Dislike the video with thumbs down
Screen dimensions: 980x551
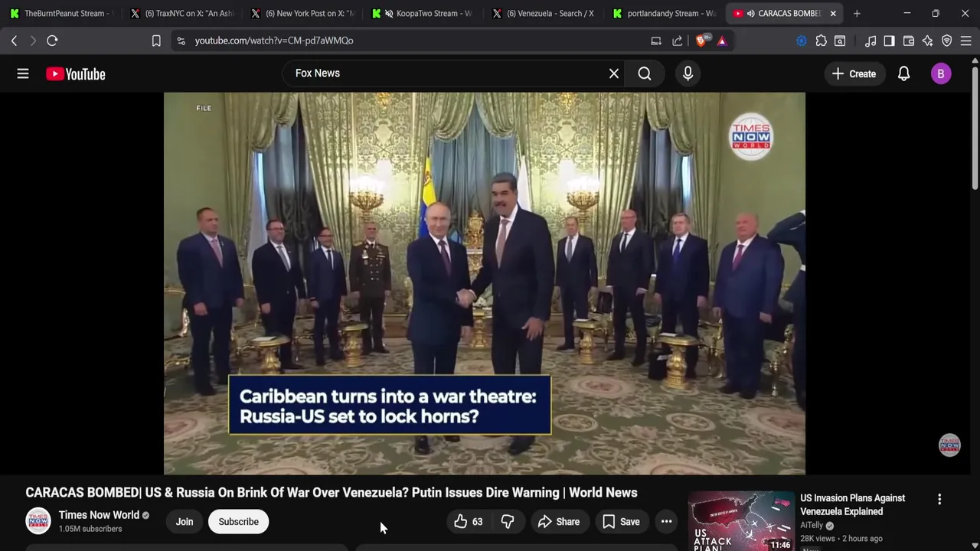pos(507,521)
